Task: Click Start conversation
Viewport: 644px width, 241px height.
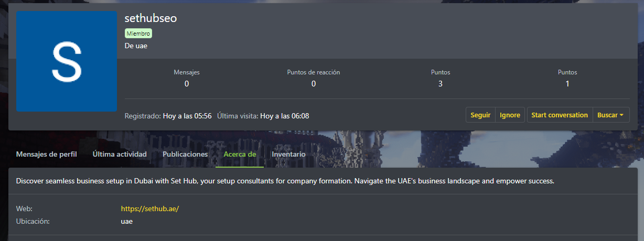Action: pyautogui.click(x=560, y=115)
